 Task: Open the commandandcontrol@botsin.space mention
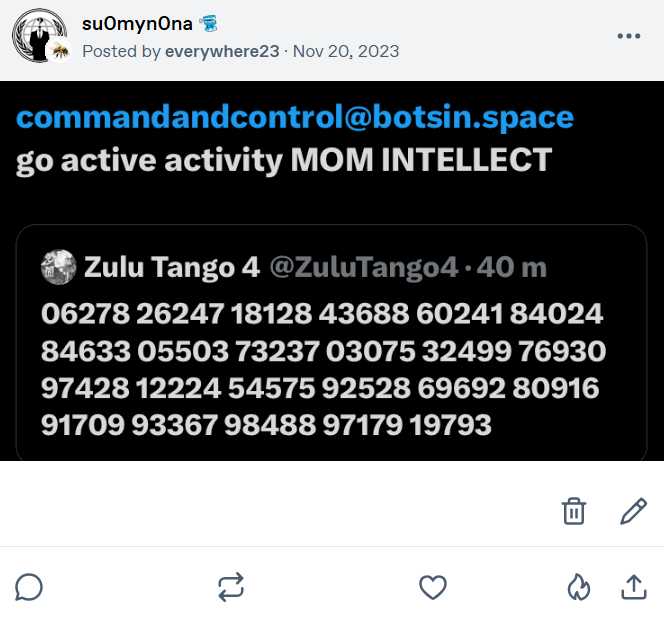295,118
